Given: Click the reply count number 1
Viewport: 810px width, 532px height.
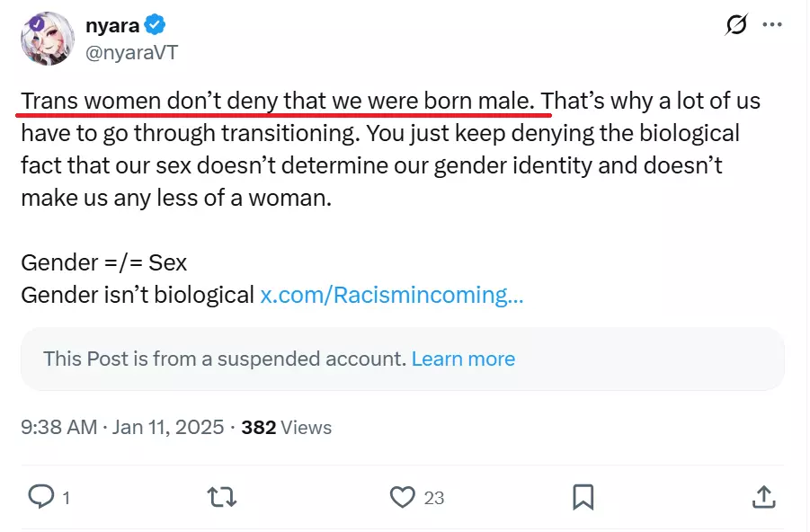Looking at the screenshot, I should (67, 497).
